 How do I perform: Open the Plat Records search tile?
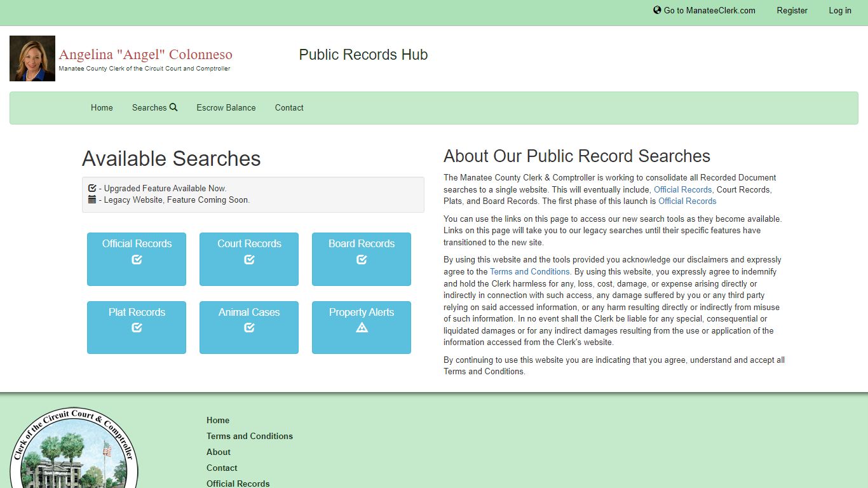pos(137,328)
